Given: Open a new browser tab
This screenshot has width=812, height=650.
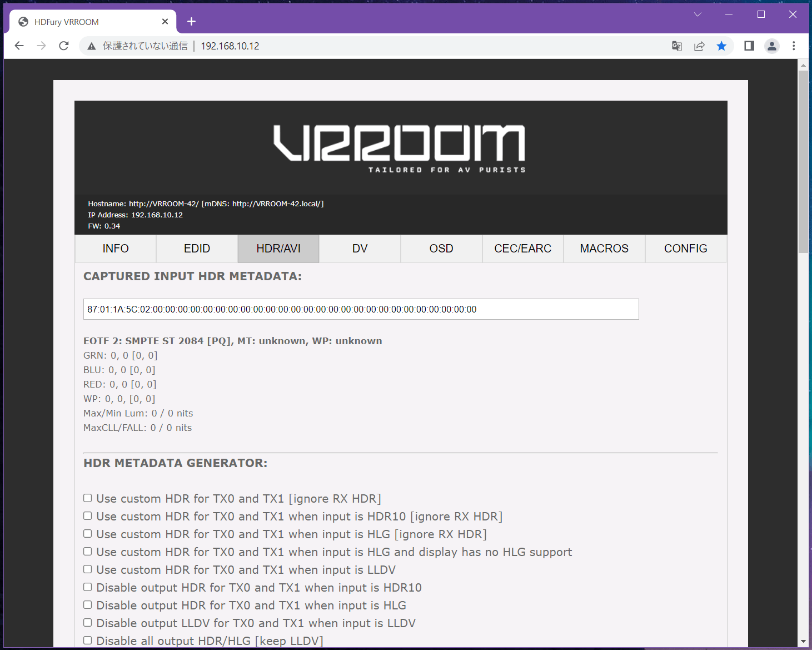Looking at the screenshot, I should (x=191, y=21).
